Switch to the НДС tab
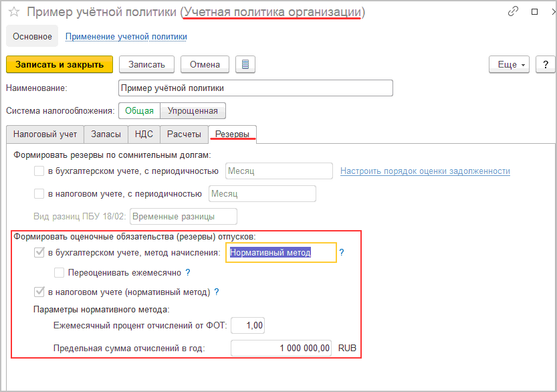 pos(144,134)
